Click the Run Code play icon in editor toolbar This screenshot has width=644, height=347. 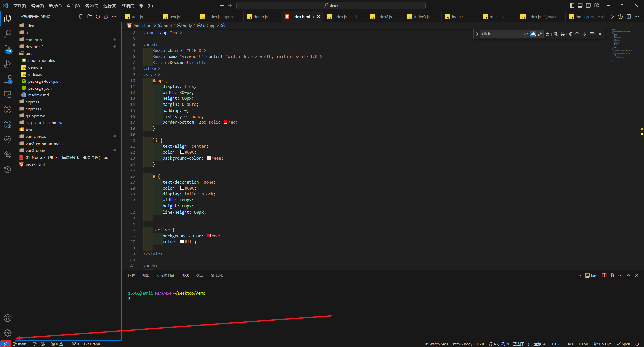point(612,17)
